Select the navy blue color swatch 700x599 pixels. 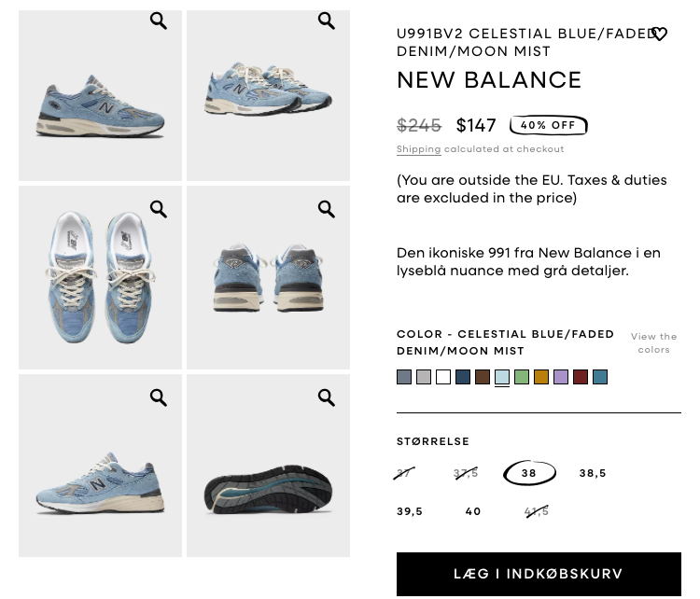pyautogui.click(x=463, y=377)
